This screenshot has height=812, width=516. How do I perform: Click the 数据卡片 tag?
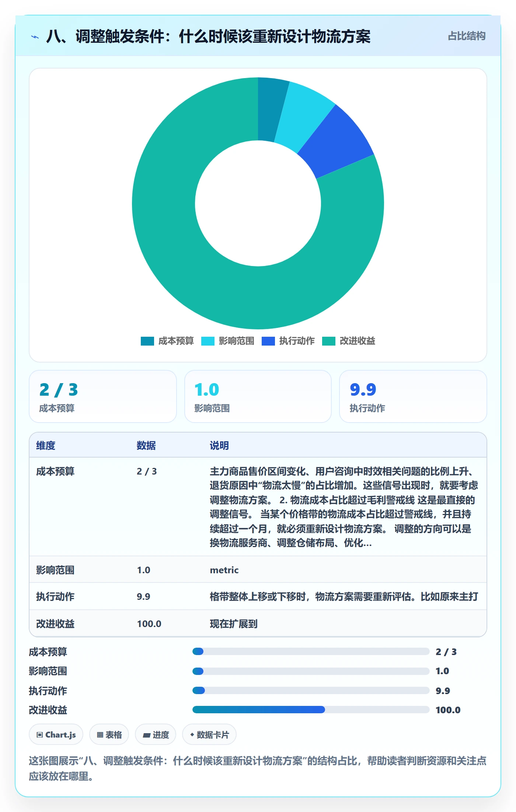pyautogui.click(x=209, y=735)
